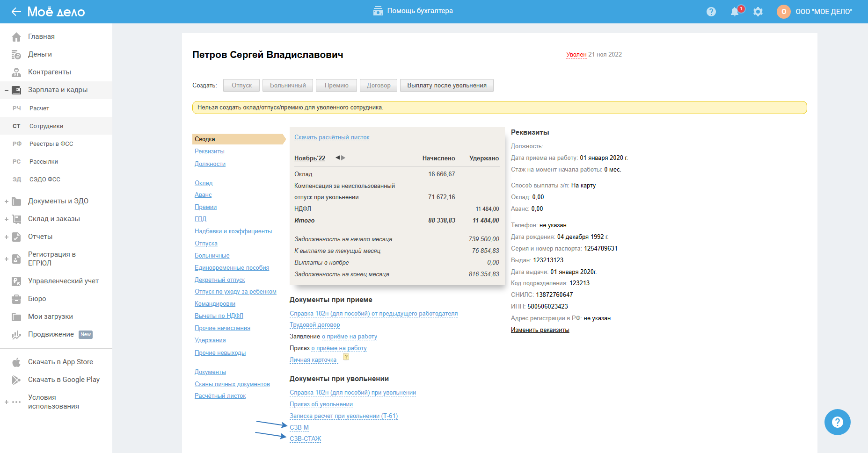This screenshot has width=868, height=453.
Task: Click Выплату после увольнения button
Action: pyautogui.click(x=446, y=86)
